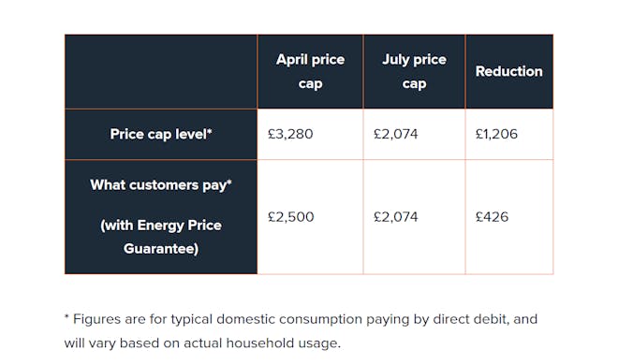Click the word 'Guarantee)' in row header

161,249
